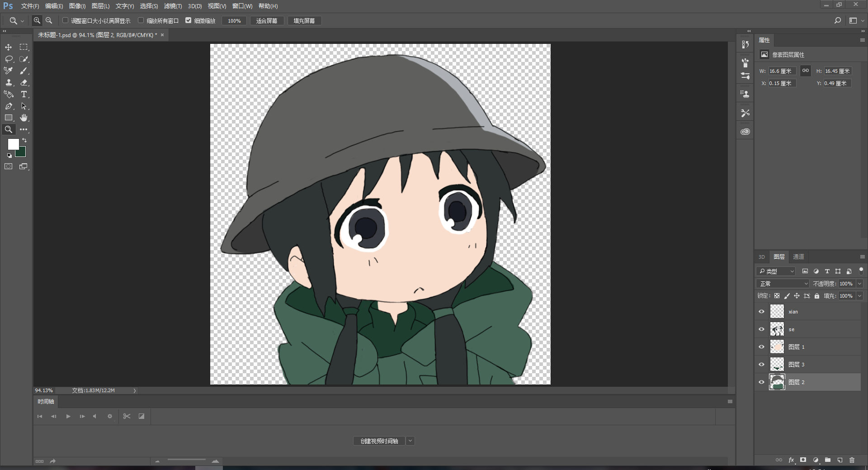This screenshot has height=470, width=868.
Task: Create a new layer
Action: pos(840,460)
